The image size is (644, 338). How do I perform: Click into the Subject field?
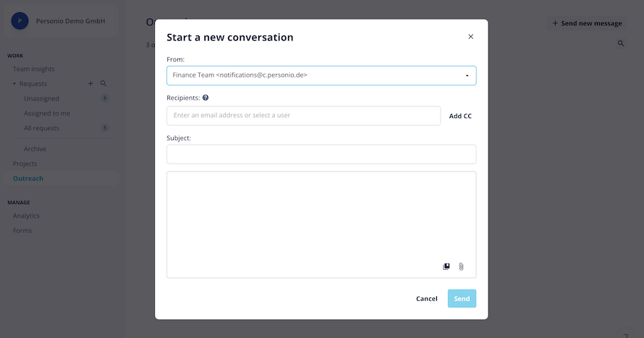pos(321,154)
